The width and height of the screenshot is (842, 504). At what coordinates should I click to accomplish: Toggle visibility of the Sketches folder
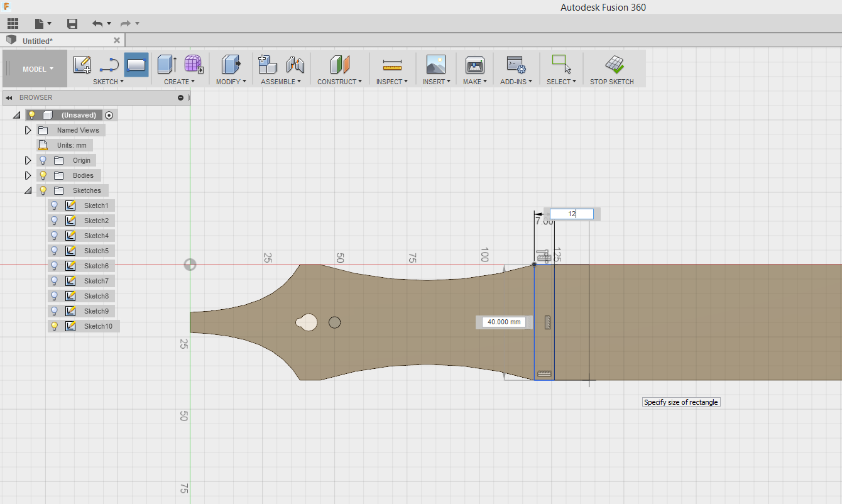coord(43,190)
